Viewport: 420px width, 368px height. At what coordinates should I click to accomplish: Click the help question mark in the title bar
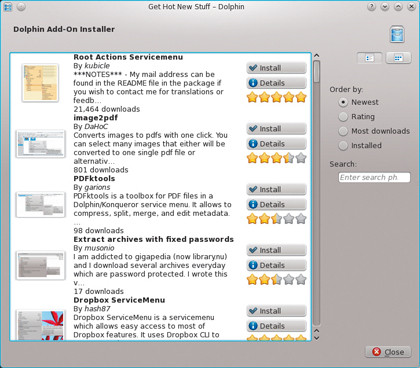[x=371, y=7]
